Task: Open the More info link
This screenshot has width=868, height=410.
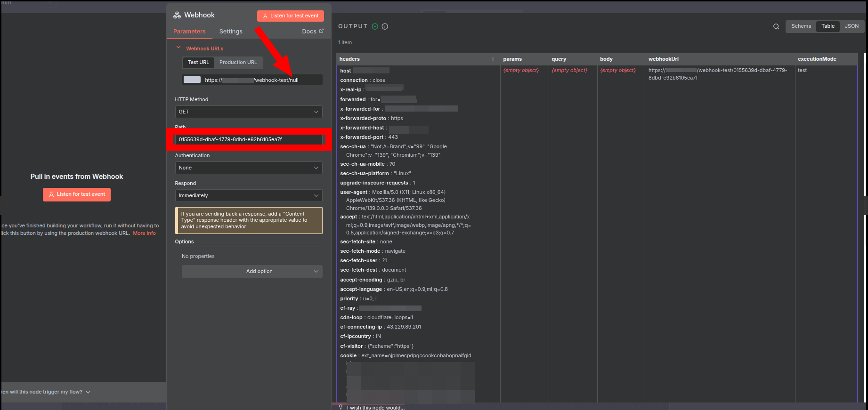Action: pyautogui.click(x=144, y=233)
